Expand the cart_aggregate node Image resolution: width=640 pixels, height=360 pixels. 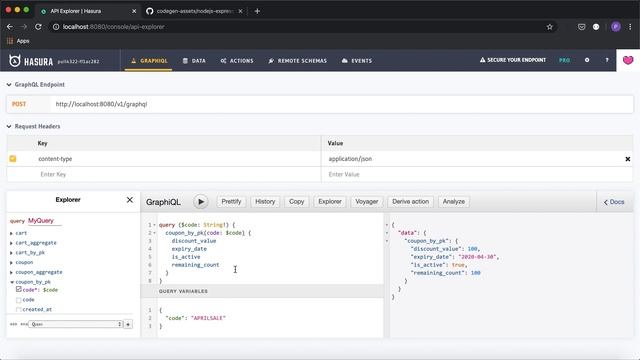11,243
